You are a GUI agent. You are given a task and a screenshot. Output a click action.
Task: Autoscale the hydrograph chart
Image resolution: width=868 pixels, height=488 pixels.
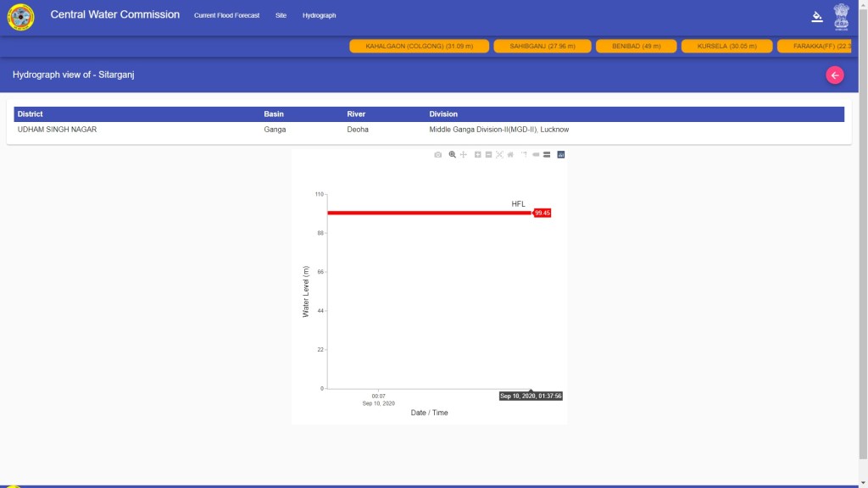pos(499,155)
